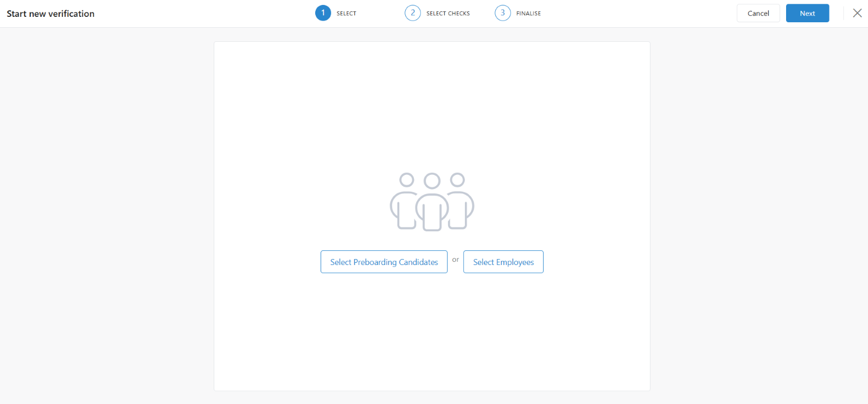Click the step 1 circle in the stepper
868x404 pixels.
(x=323, y=13)
